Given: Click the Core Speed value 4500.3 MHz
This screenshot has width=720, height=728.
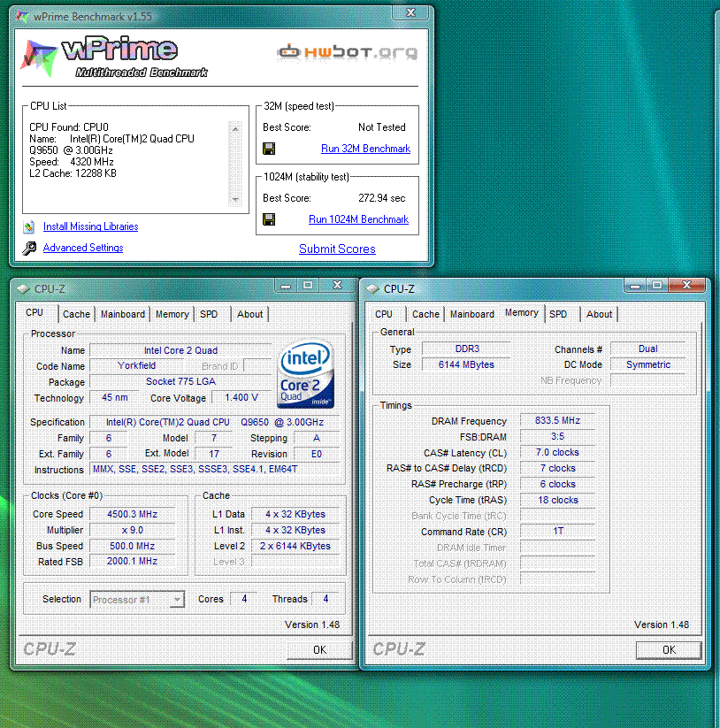Looking at the screenshot, I should [133, 515].
